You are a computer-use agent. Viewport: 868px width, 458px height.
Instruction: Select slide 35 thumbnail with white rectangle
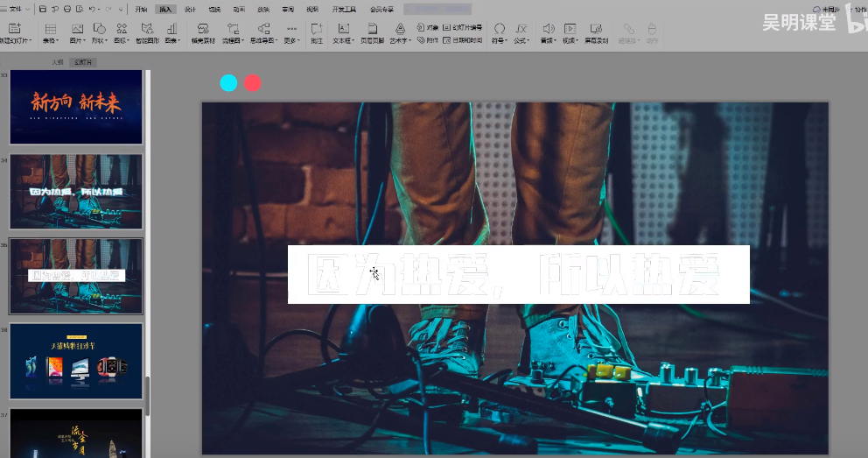tap(76, 277)
